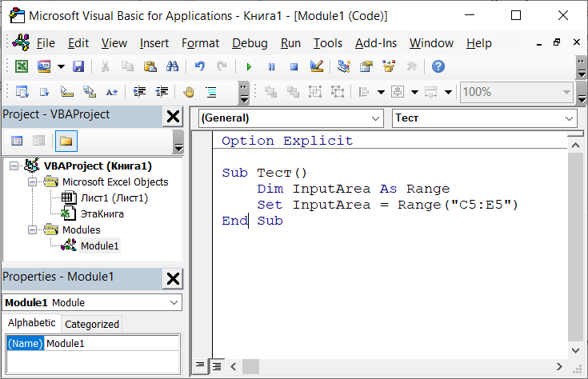Close the Properties - Module1 panel

click(x=173, y=279)
